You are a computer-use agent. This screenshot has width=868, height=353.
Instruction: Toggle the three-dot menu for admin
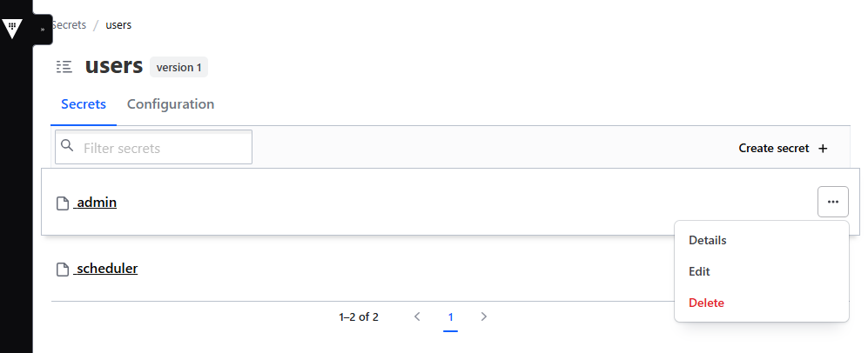click(x=832, y=202)
